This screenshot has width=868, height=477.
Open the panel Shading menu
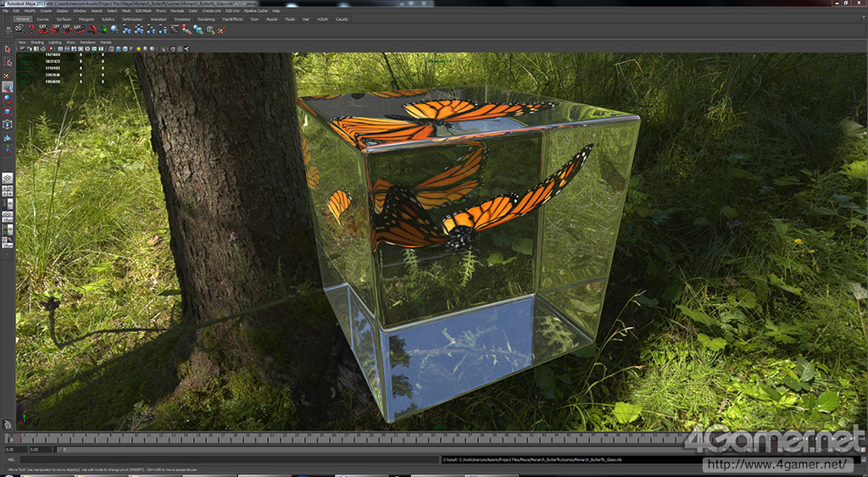(37, 42)
